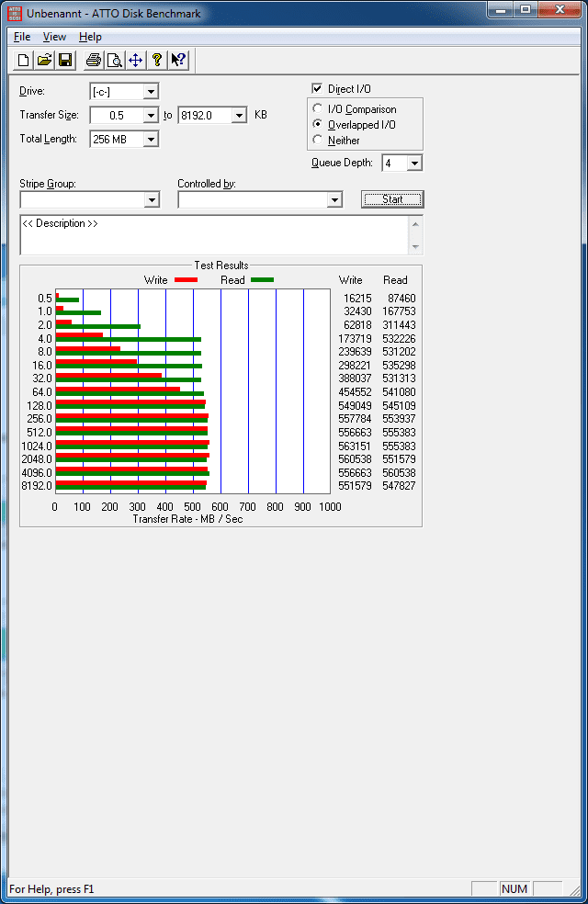Click the read value 532226
Viewport: 588px width, 904px height.
pyautogui.click(x=399, y=339)
